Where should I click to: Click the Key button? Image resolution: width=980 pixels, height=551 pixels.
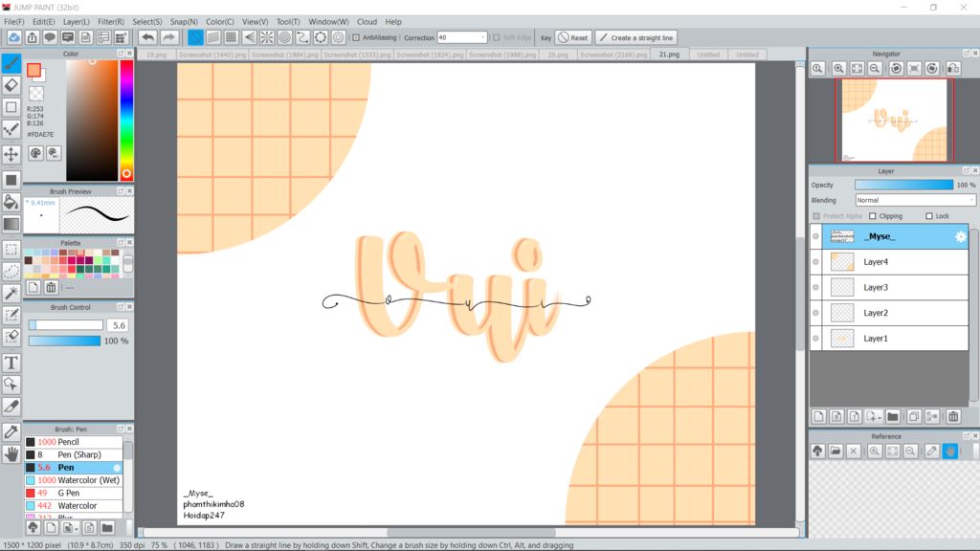546,37
